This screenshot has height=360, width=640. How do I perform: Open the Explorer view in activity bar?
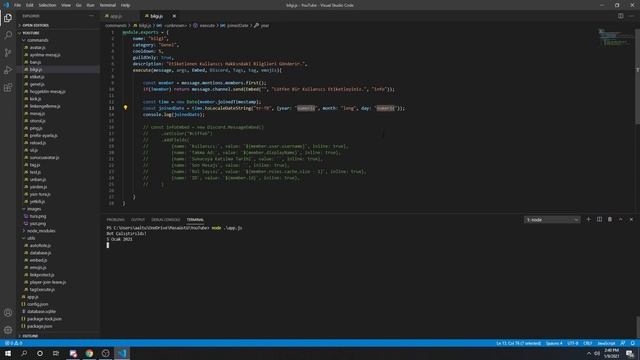point(8,18)
